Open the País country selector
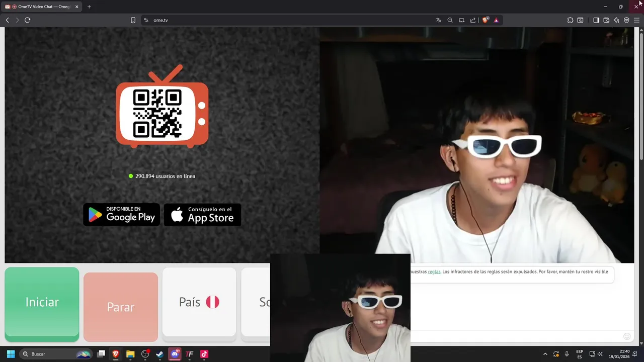644x362 pixels. (199, 302)
